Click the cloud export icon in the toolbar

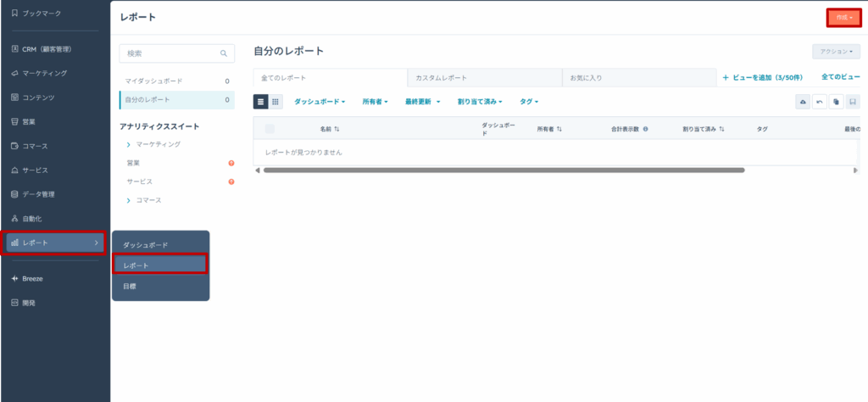pyautogui.click(x=803, y=102)
